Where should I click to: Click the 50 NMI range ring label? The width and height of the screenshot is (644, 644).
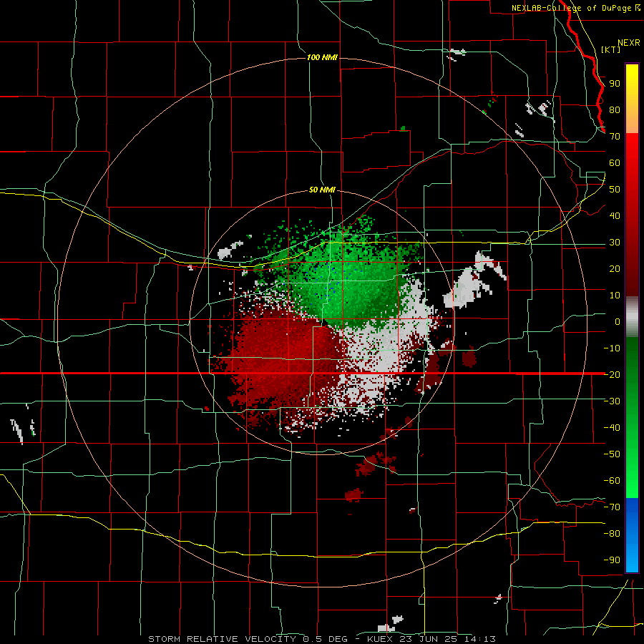coord(322,190)
